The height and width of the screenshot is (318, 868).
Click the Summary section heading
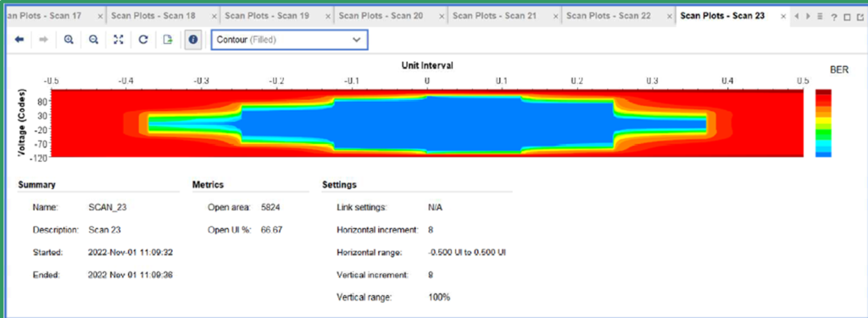(x=36, y=185)
